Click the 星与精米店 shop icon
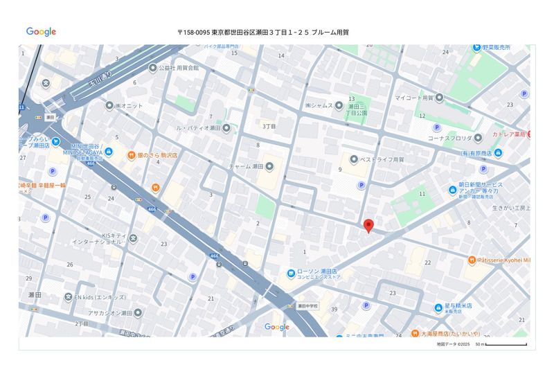Image resolution: width=554 pixels, height=392 pixels. click(438, 308)
